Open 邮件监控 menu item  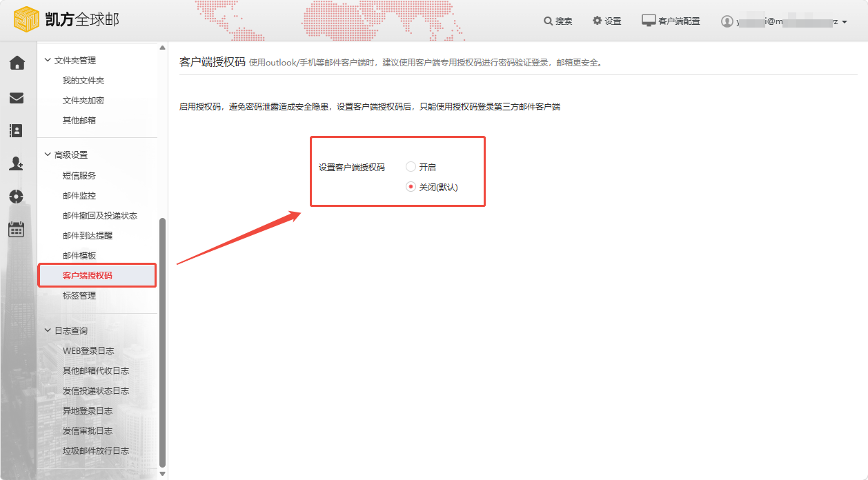tap(79, 196)
